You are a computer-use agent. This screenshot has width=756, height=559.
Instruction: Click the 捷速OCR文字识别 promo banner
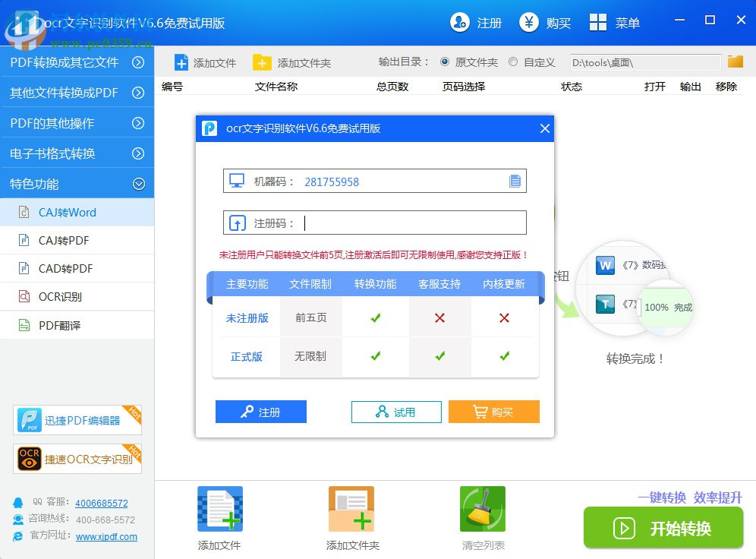77,458
